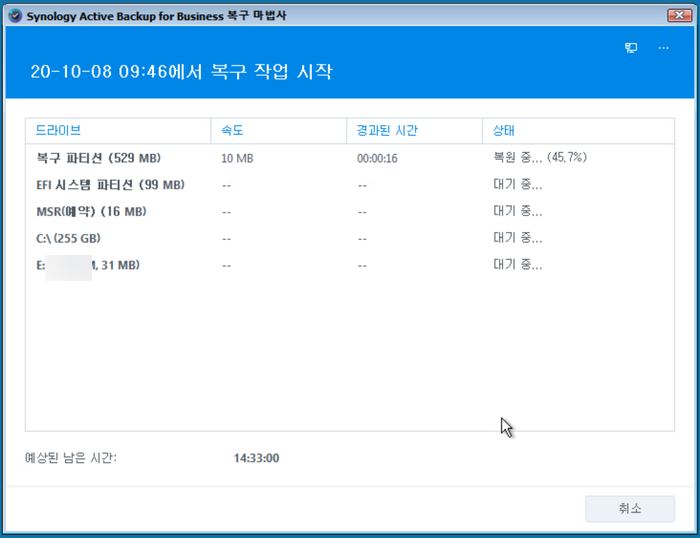
Task: Click the 드라이브 column header
Action: tap(118, 131)
